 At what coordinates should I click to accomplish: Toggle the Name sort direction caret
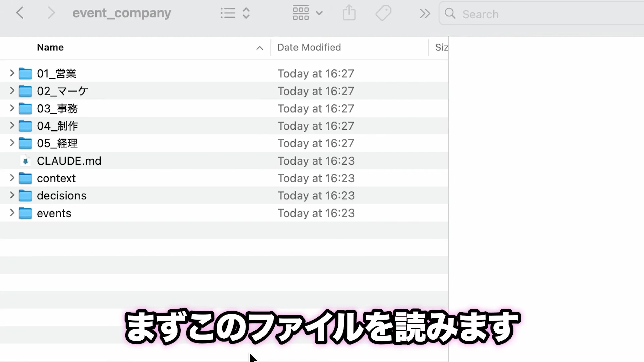click(x=259, y=48)
